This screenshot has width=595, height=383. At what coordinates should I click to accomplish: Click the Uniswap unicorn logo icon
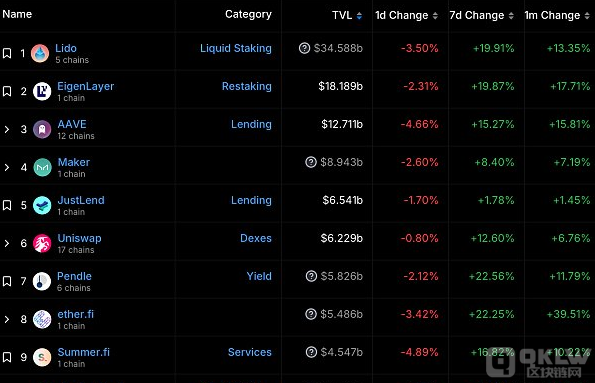coord(42,243)
